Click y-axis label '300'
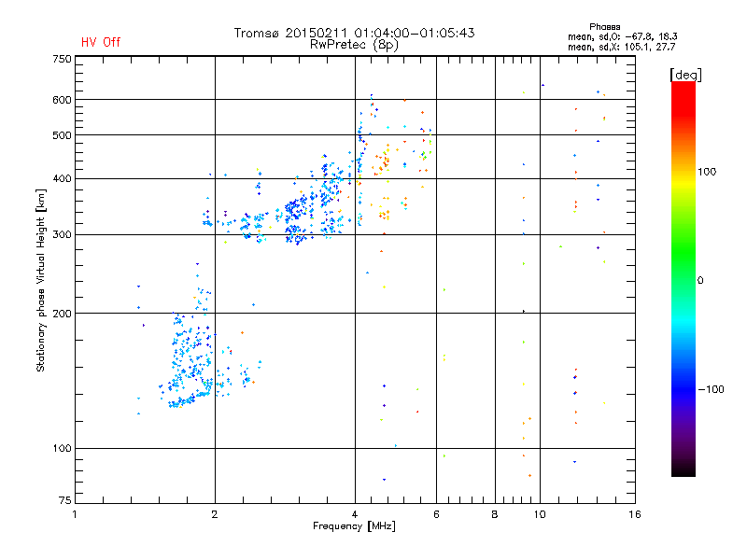 pos(62,234)
